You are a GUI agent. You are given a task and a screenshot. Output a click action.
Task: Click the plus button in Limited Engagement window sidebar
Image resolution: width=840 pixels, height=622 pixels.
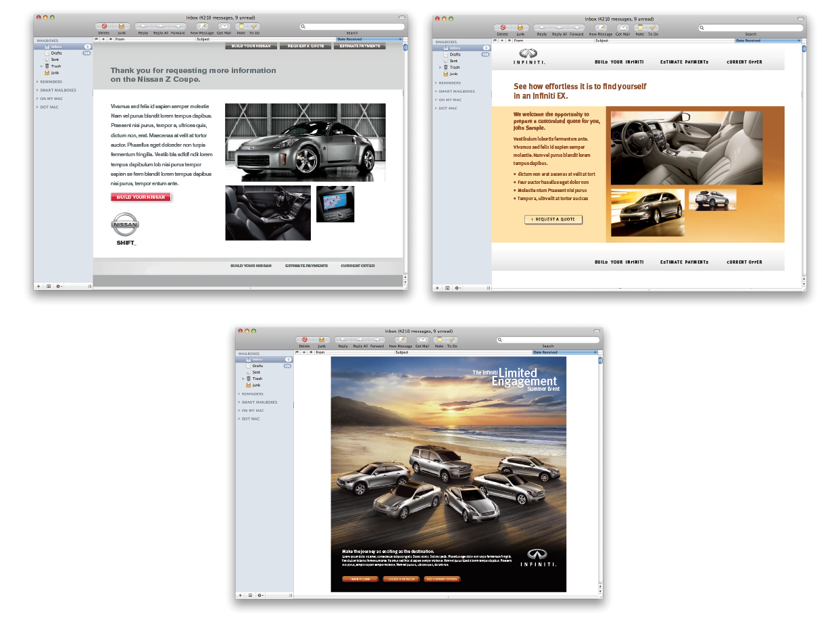pos(240,596)
